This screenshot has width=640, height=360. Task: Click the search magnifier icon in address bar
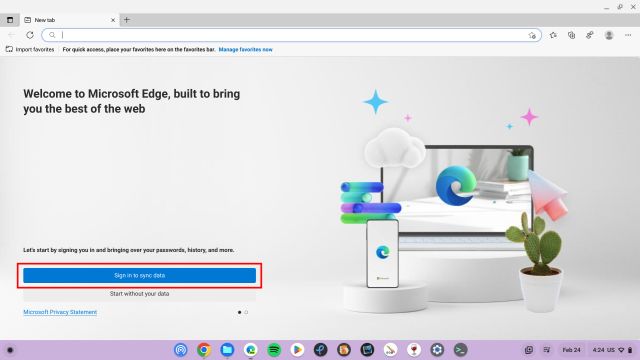52,35
